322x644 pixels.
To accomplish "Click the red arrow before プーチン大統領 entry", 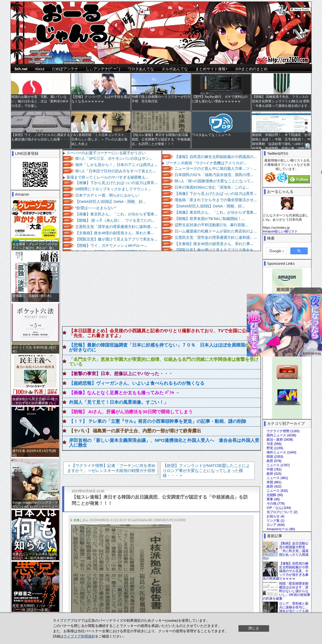I will click(x=164, y=163).
